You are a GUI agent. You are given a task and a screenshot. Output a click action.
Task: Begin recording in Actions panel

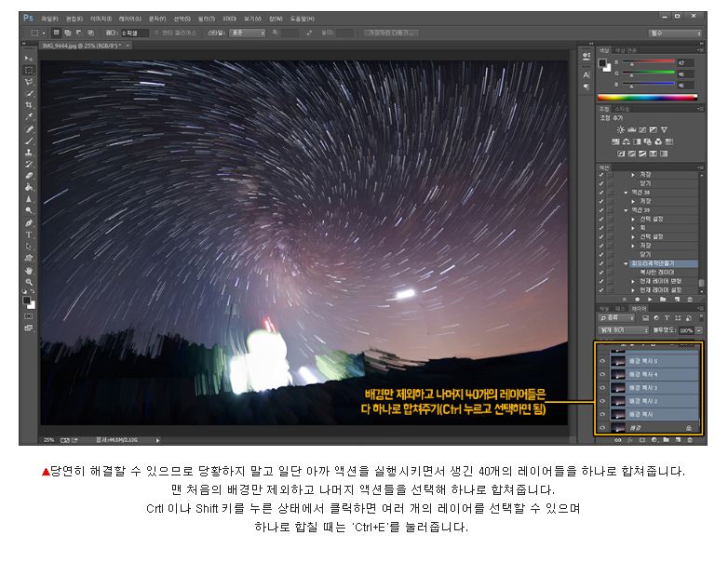point(637,300)
